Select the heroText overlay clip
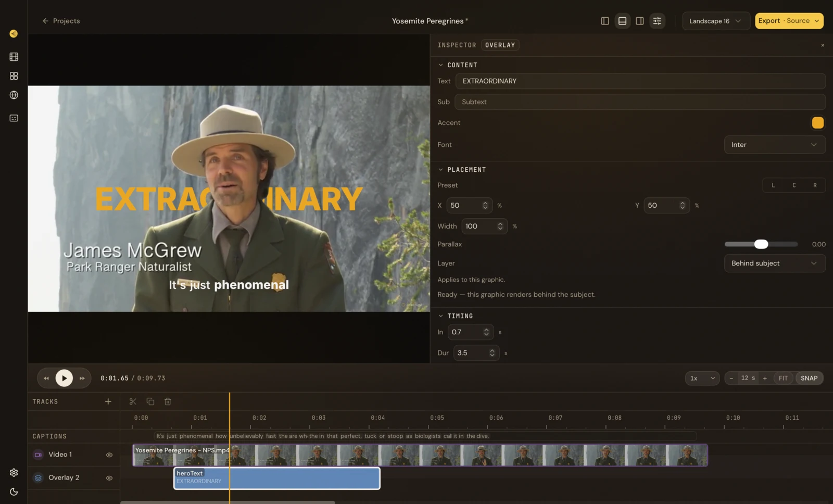Viewport: 833px width, 504px height. point(277,478)
